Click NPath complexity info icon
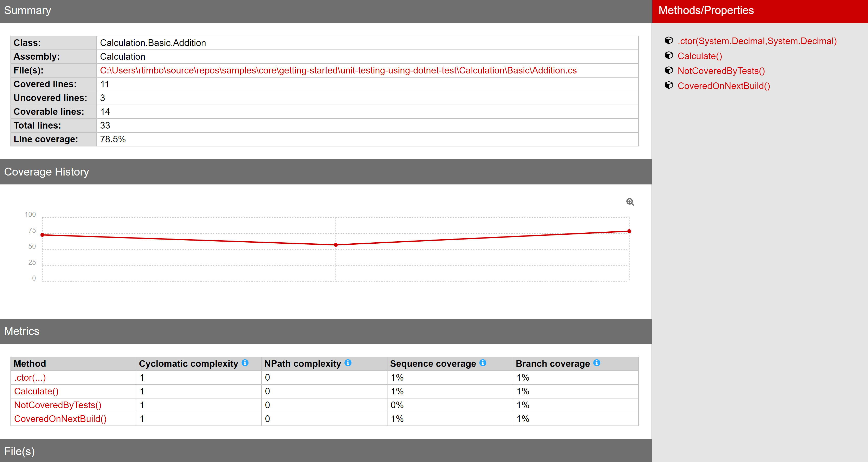Image resolution: width=868 pixels, height=462 pixels. [348, 363]
